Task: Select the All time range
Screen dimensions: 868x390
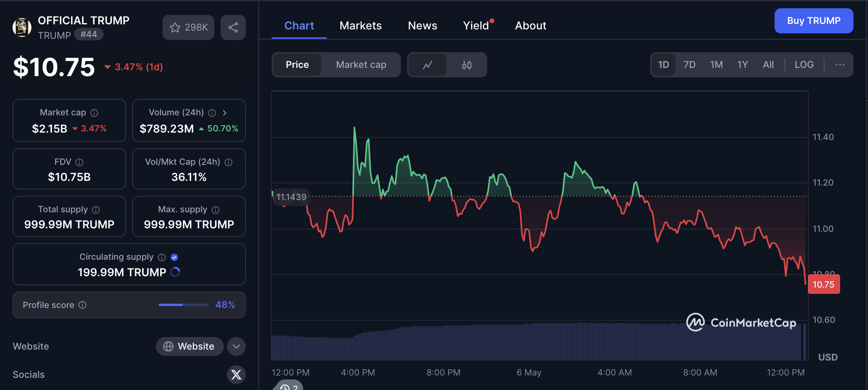Action: point(768,65)
